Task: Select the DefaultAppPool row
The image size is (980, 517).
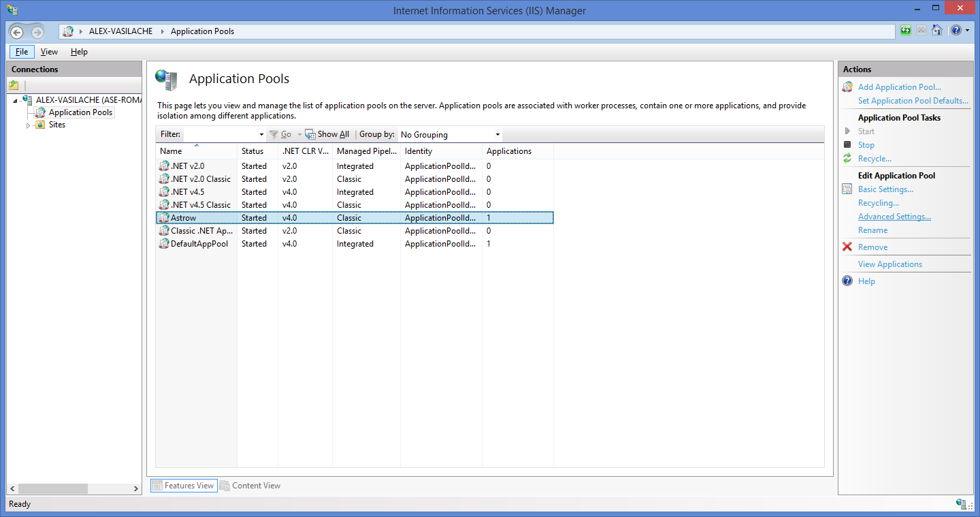Action: point(199,244)
